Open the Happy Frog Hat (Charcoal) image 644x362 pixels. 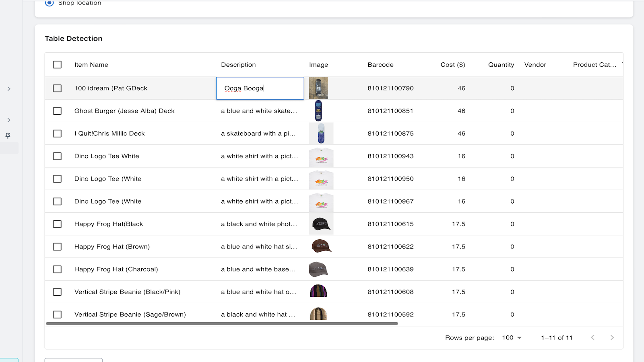tap(318, 269)
